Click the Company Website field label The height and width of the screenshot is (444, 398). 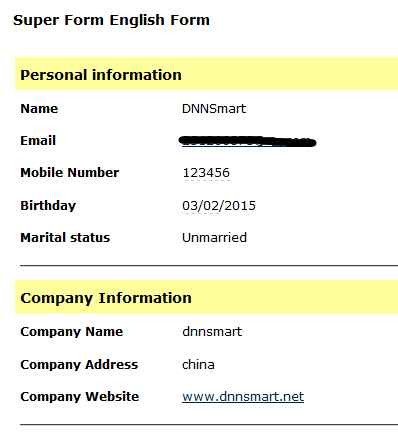(x=80, y=396)
